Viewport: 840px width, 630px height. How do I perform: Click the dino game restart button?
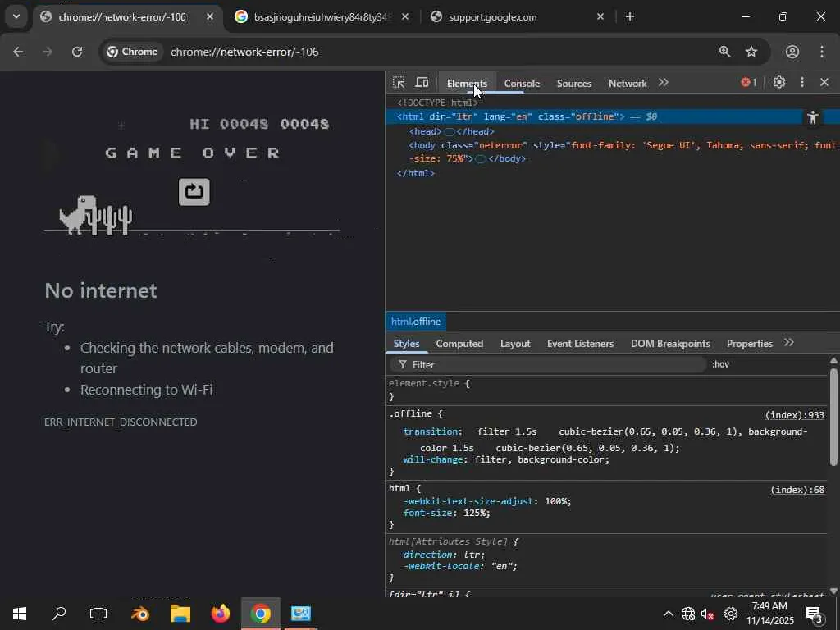(194, 192)
